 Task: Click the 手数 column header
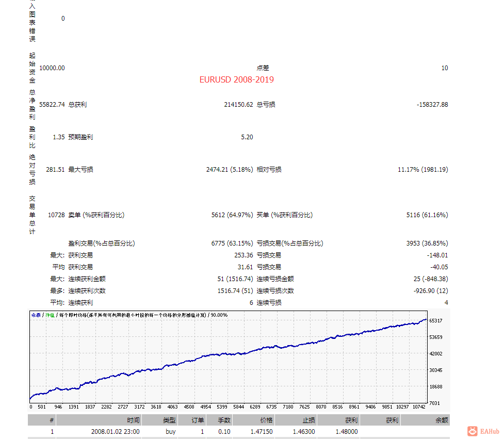tap(224, 419)
